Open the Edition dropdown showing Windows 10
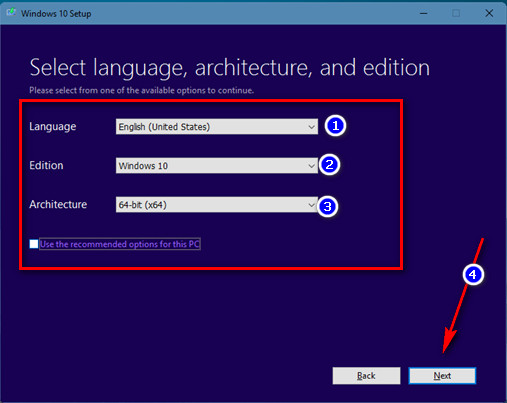Image resolution: width=507 pixels, height=403 pixels. point(217,166)
